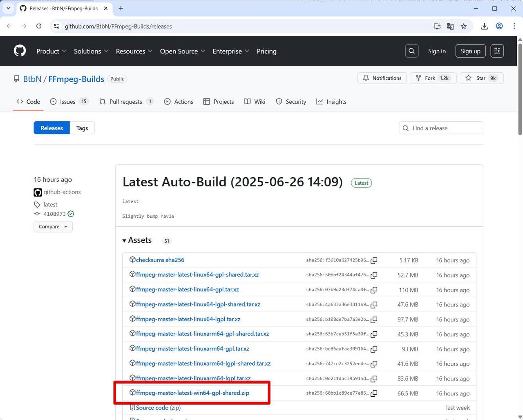Expand the Resources menu
Viewport: 523px width, 420px height.
[x=134, y=51]
